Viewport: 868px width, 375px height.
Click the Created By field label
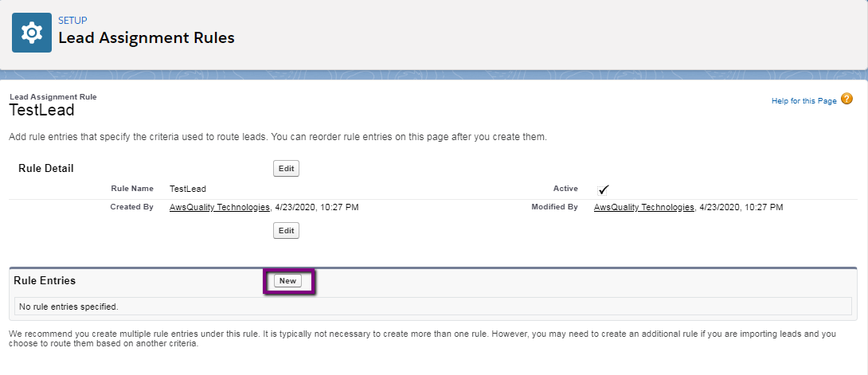[x=131, y=207]
